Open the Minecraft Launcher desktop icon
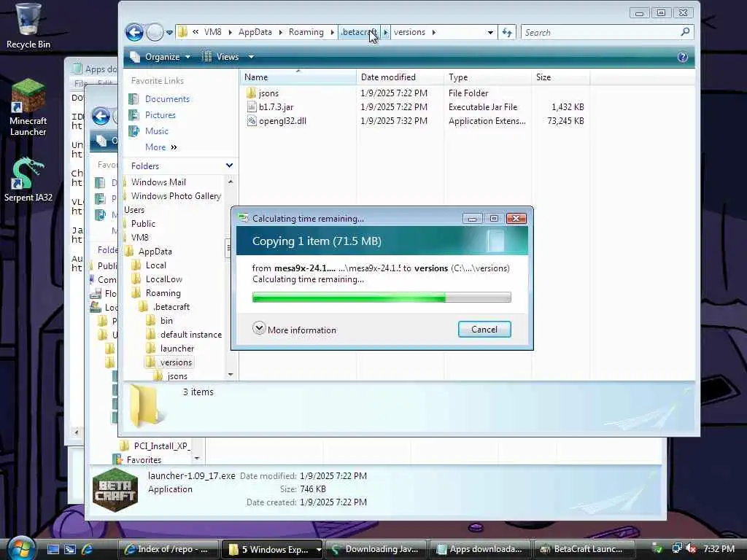Screen dimensions: 747x560 (28, 108)
